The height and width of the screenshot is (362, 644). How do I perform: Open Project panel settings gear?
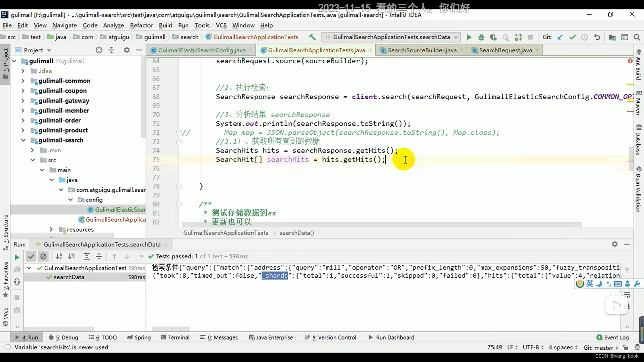click(x=126, y=50)
